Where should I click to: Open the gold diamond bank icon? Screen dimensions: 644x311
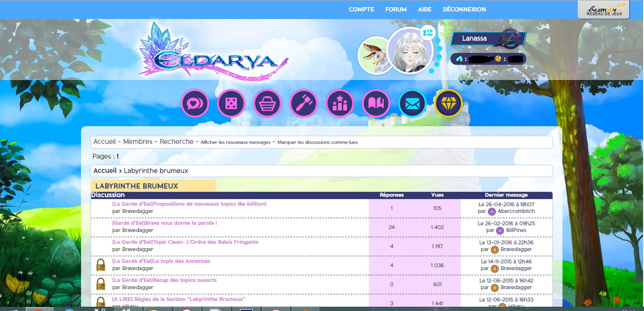(x=449, y=103)
